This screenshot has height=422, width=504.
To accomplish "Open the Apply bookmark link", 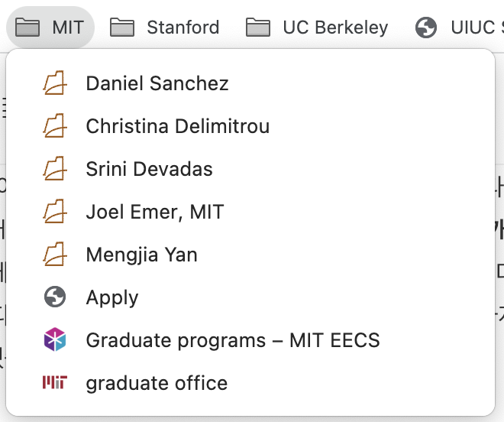I will (x=250, y=297).
